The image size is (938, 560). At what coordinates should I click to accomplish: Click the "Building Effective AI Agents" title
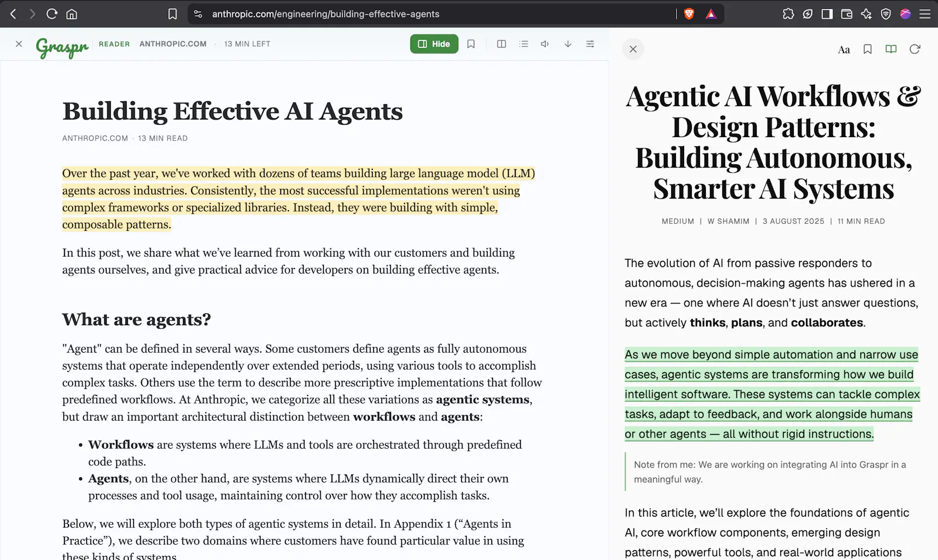coord(233,111)
